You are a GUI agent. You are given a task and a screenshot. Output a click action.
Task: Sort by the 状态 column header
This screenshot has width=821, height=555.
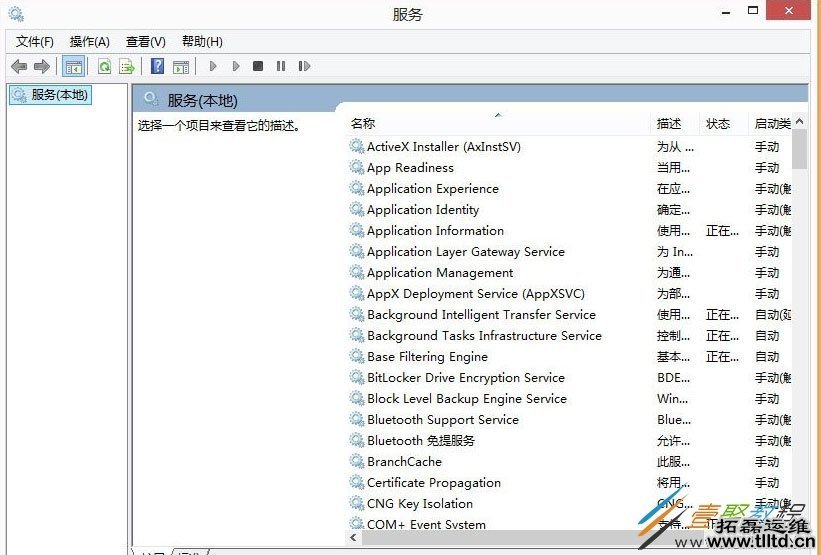pos(723,124)
